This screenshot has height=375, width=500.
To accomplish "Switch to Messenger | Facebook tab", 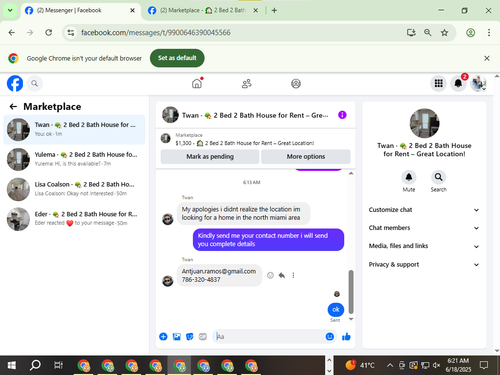I will (80, 10).
